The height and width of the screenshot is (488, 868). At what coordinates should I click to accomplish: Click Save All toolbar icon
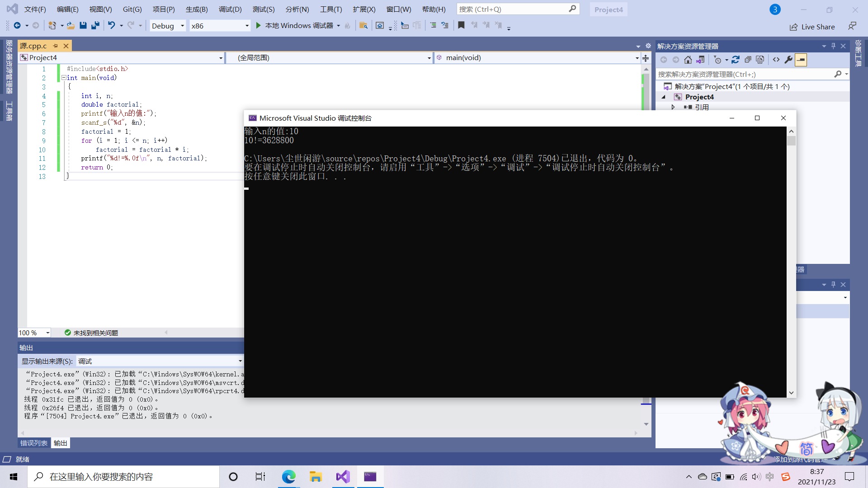[x=95, y=26]
